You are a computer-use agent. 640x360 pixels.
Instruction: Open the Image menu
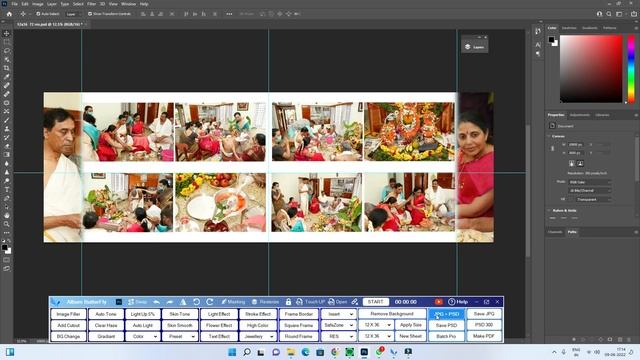(x=38, y=4)
